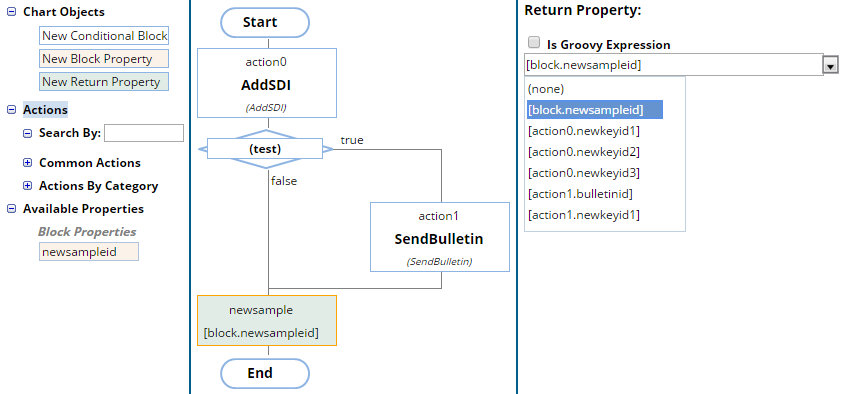844x394 pixels.
Task: Focus the Search By input field
Action: point(144,133)
